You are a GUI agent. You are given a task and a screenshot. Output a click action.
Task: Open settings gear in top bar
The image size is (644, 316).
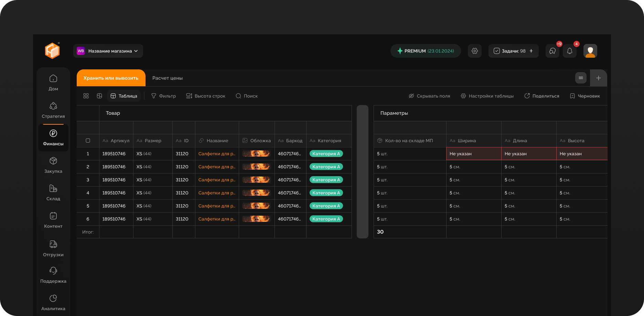pos(474,51)
